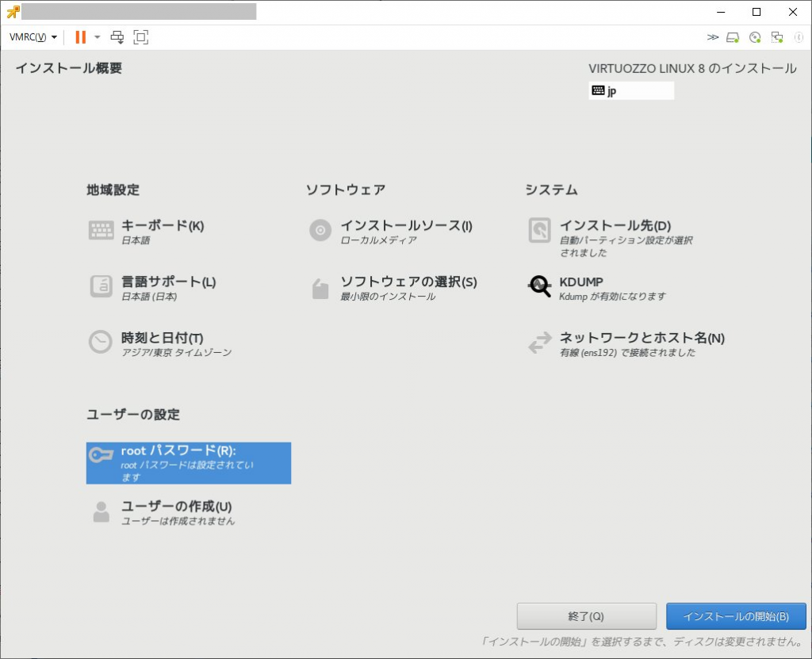Viewport: 812px width, 659px height.
Task: Click the user icon for ユーザーの作成
Action: [x=101, y=511]
